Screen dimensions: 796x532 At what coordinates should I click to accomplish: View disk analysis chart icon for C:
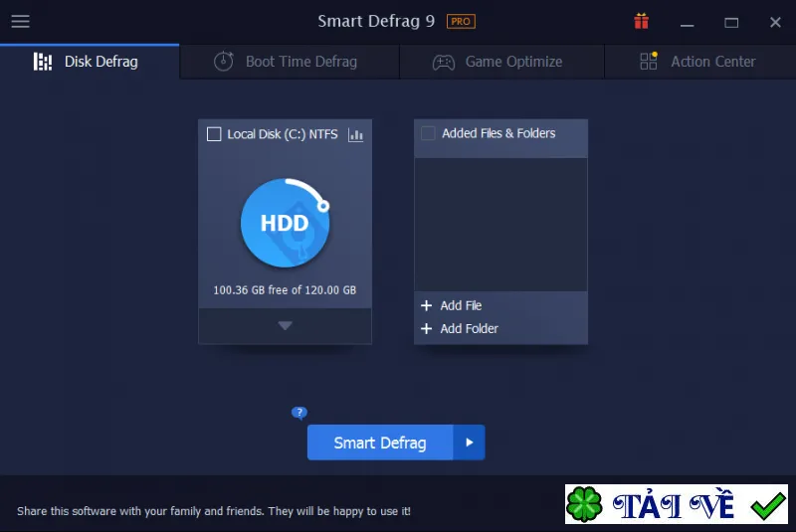355,135
